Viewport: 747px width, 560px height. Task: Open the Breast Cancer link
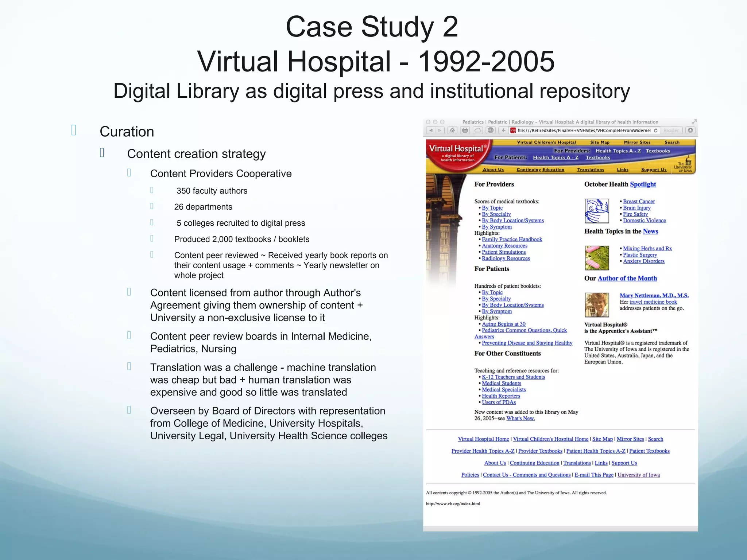[x=639, y=202]
